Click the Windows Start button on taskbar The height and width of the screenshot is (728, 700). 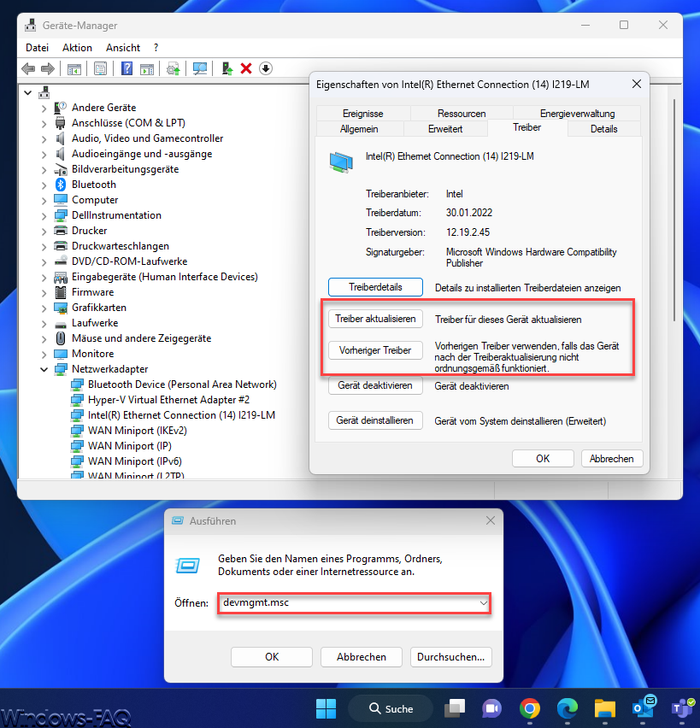coord(326,708)
